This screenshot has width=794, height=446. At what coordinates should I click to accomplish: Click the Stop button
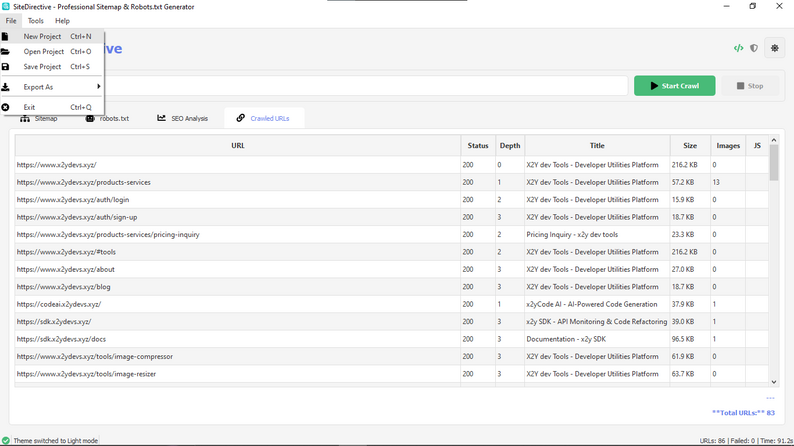point(750,86)
